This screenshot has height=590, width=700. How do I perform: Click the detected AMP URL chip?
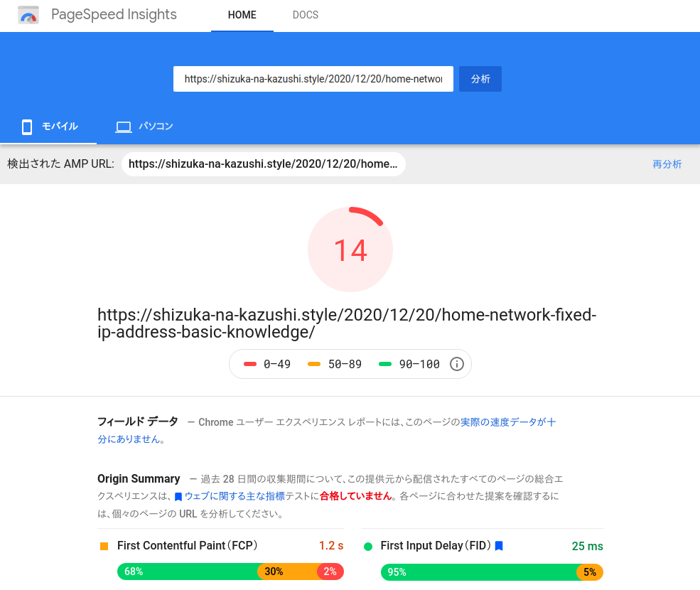[x=264, y=164]
